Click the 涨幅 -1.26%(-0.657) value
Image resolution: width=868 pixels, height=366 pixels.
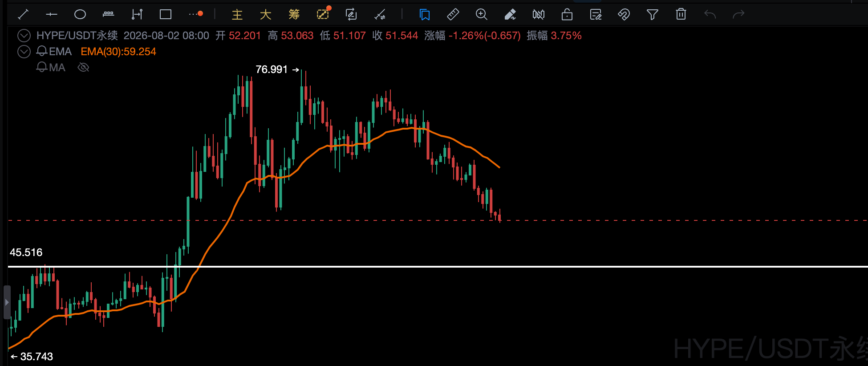point(472,36)
